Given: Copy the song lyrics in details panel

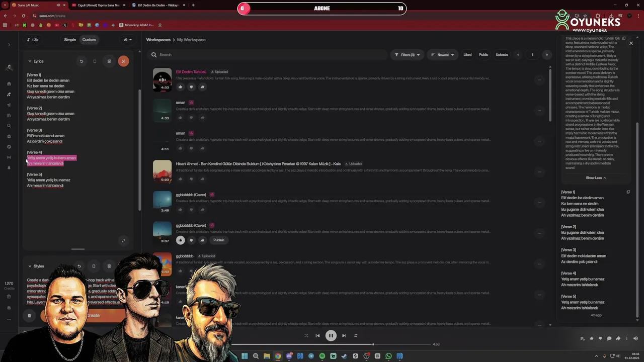Looking at the screenshot, I should click(x=628, y=192).
